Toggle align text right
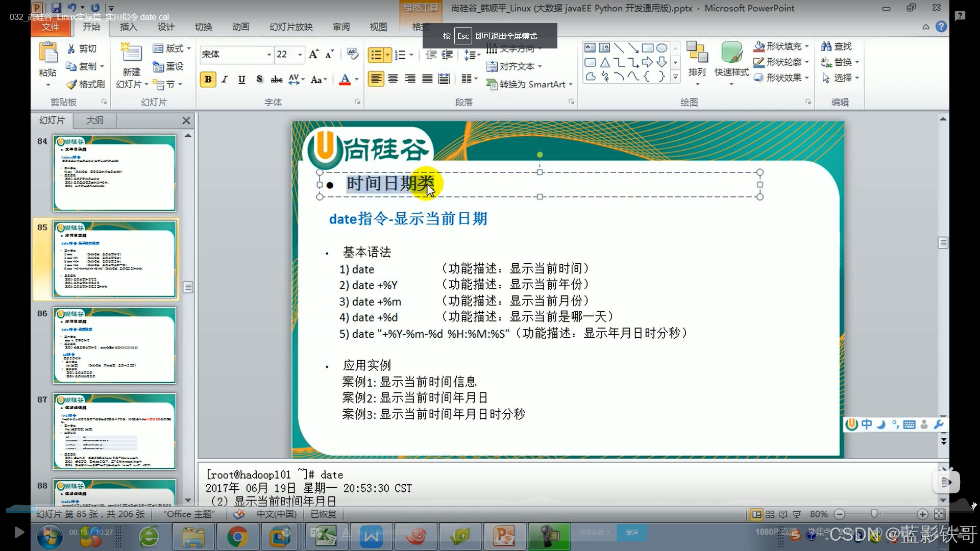 (410, 79)
